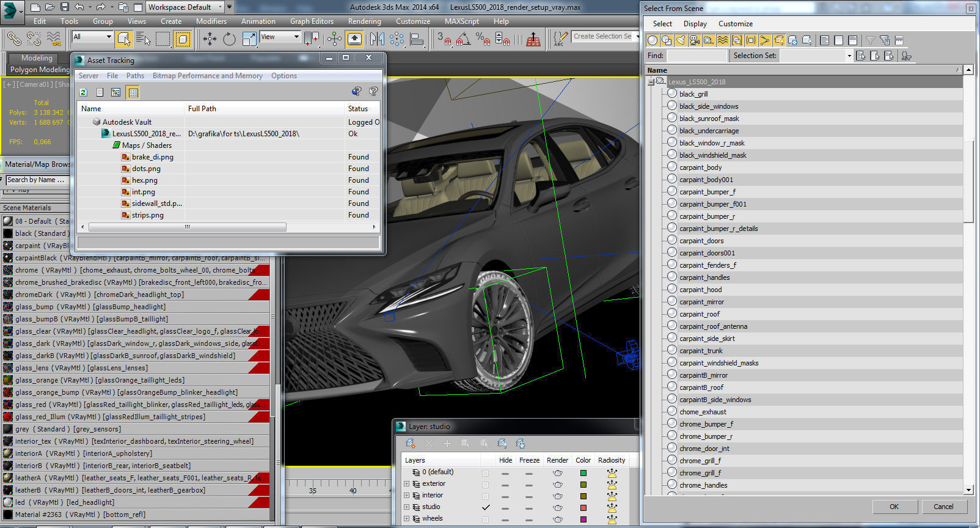Toggle Hide for the studio layer

point(505,508)
